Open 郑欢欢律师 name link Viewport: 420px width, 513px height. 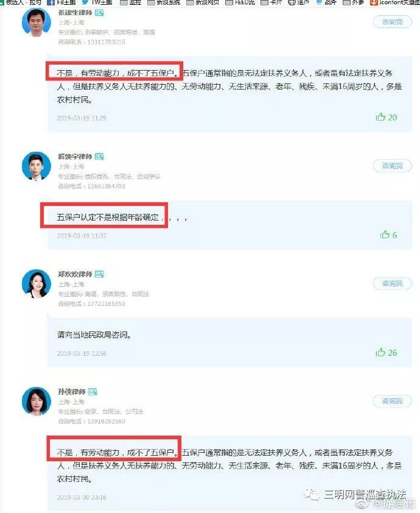coord(75,274)
